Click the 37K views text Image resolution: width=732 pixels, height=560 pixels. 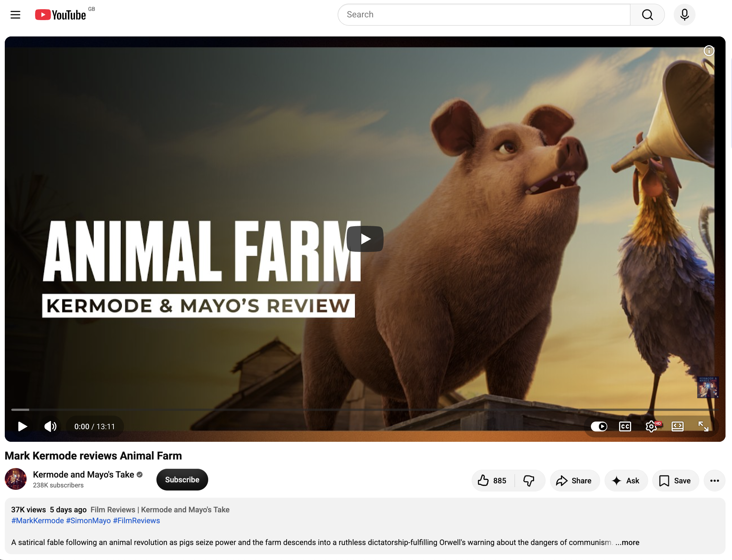[29, 510]
